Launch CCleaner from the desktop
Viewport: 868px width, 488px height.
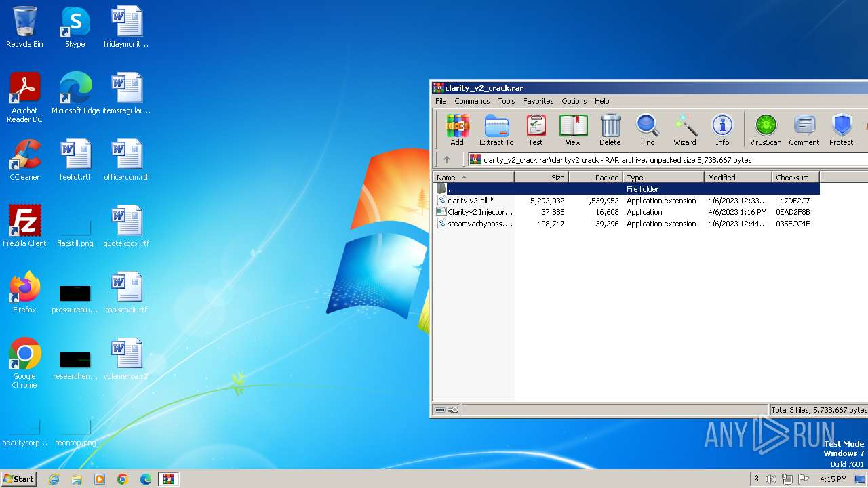pos(24,160)
